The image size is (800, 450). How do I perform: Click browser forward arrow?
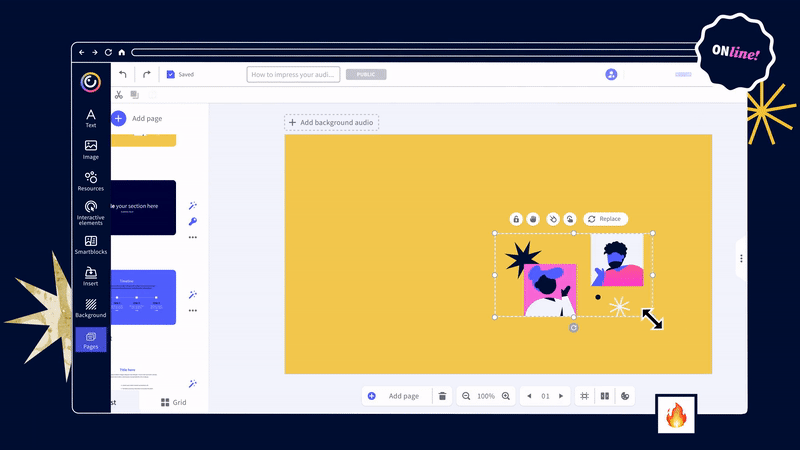pyautogui.click(x=95, y=52)
